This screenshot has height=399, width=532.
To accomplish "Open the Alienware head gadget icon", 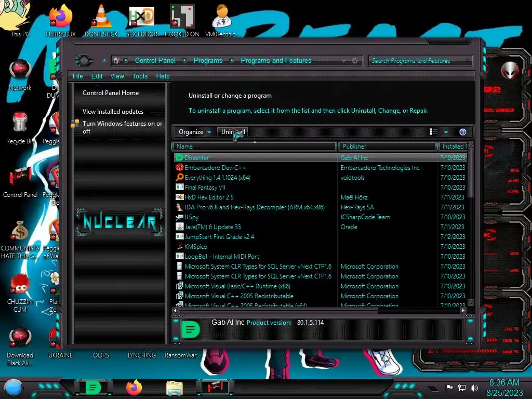I will click(x=510, y=70).
